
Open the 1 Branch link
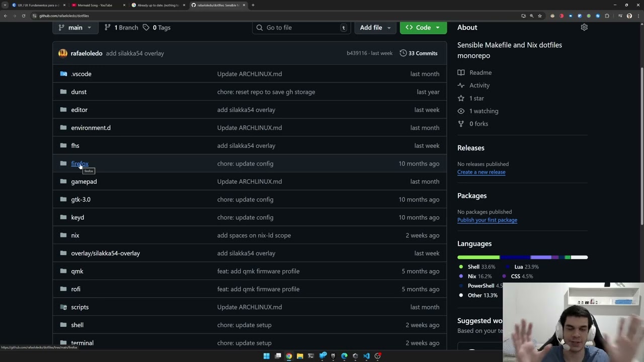pos(121,28)
